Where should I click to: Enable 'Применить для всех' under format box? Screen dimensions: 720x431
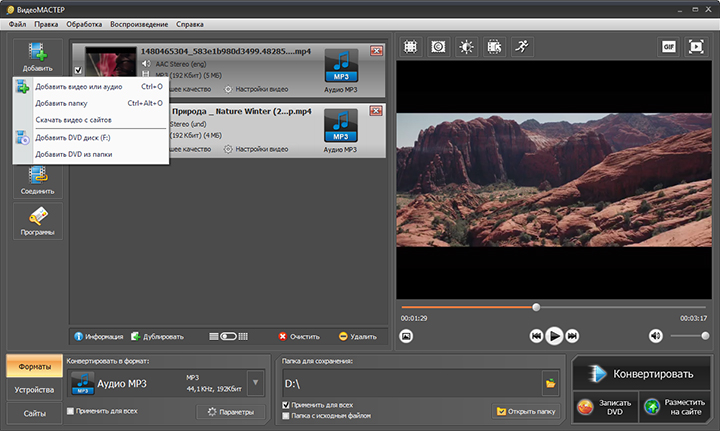(70, 410)
